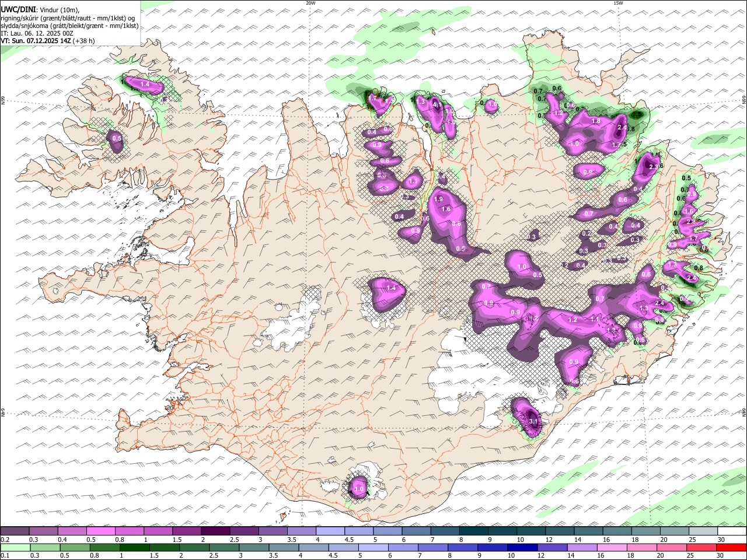Pick the pale green 0.1–0.3 rain swatch
Image resolution: width=747 pixels, height=560 pixels.
click(x=15, y=547)
